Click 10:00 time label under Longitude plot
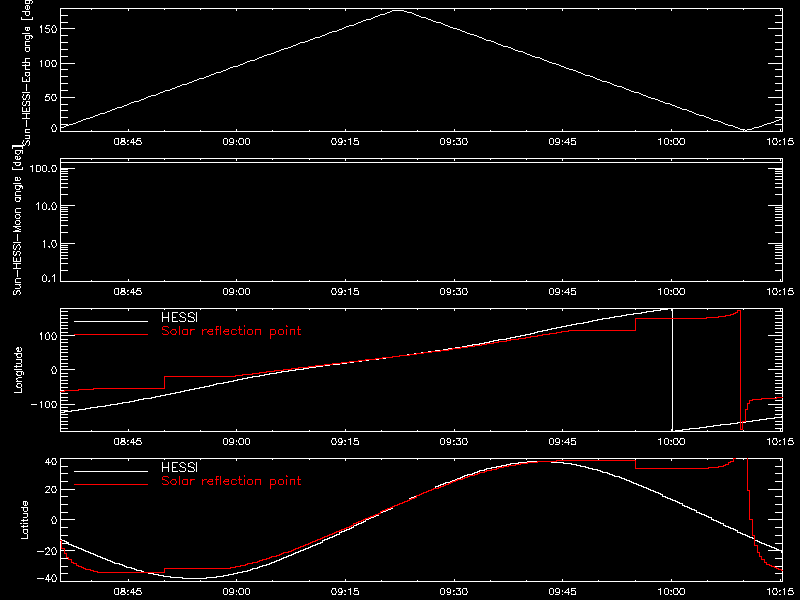Viewport: 800px width, 600px height. coord(671,442)
